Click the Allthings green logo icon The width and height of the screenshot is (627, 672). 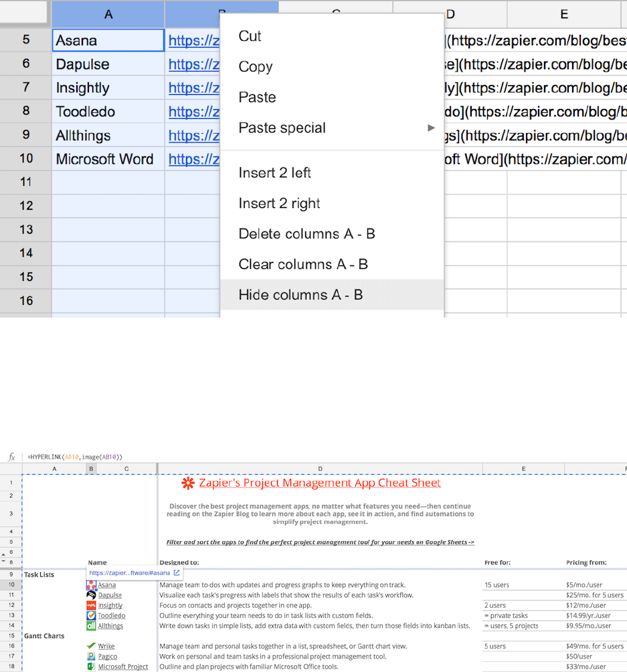[x=91, y=626]
